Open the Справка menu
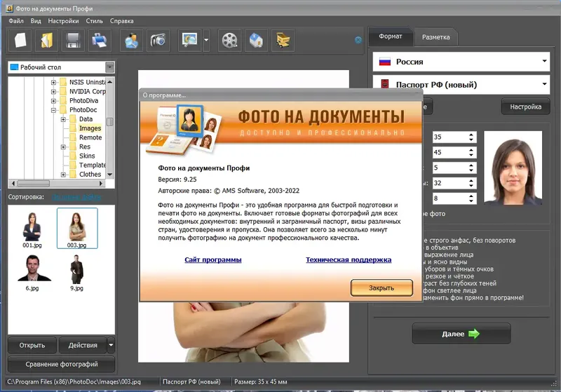Screen dimensions: 561x392 [x=121, y=21]
